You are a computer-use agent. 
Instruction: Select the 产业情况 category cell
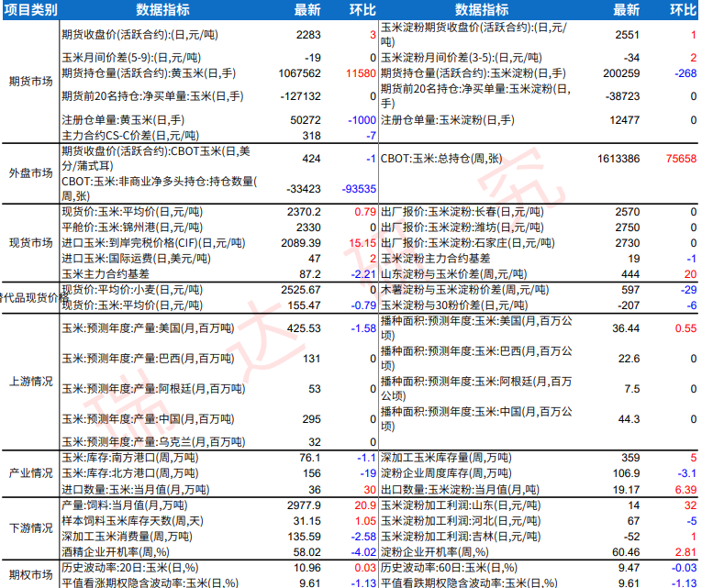31,473
